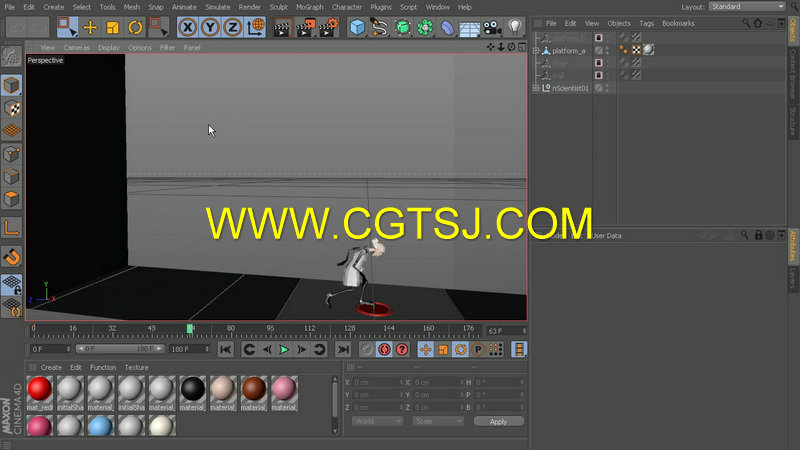Toggle position keyframe recording icon
Screen dimensions: 800x450
pos(425,349)
